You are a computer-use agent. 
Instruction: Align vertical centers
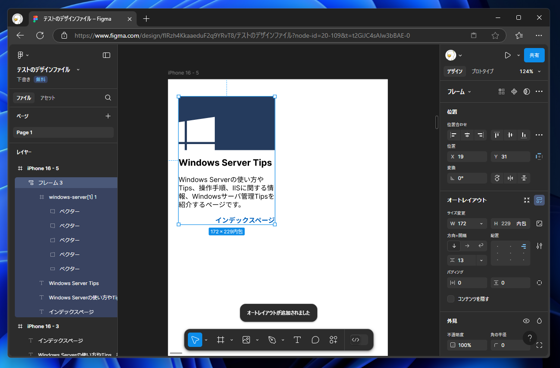(x=510, y=135)
